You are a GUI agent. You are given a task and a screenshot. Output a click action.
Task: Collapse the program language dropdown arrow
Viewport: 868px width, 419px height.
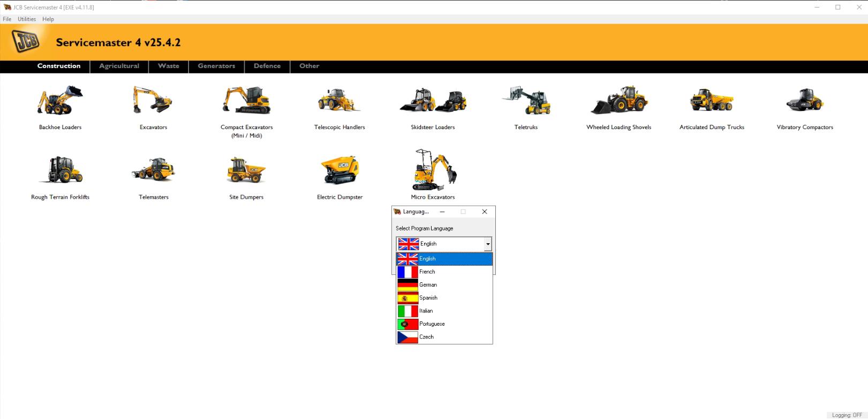click(488, 244)
